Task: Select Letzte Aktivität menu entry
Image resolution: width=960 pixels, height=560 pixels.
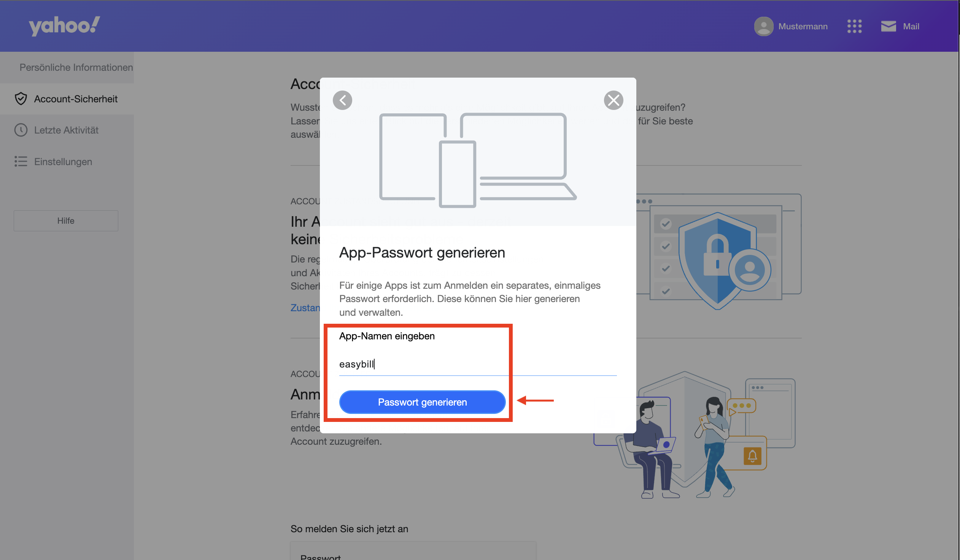Action: coord(67,130)
